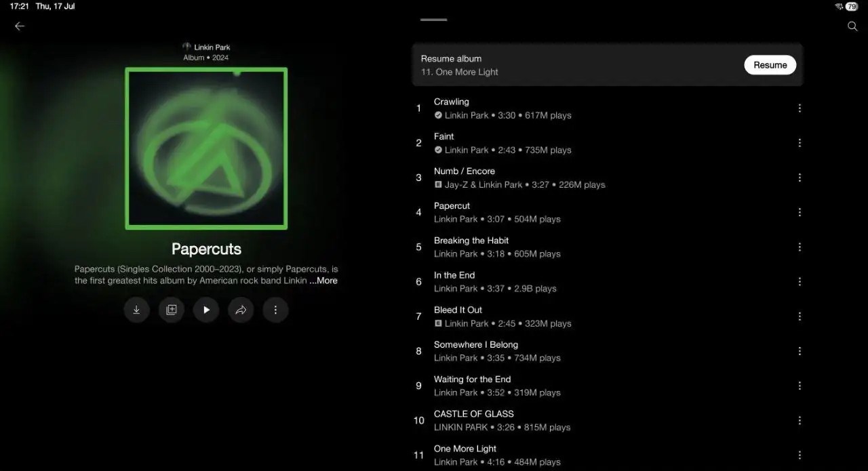The height and width of the screenshot is (471, 868).
Task: Tap the sheet drag handle at top
Action: [x=433, y=20]
